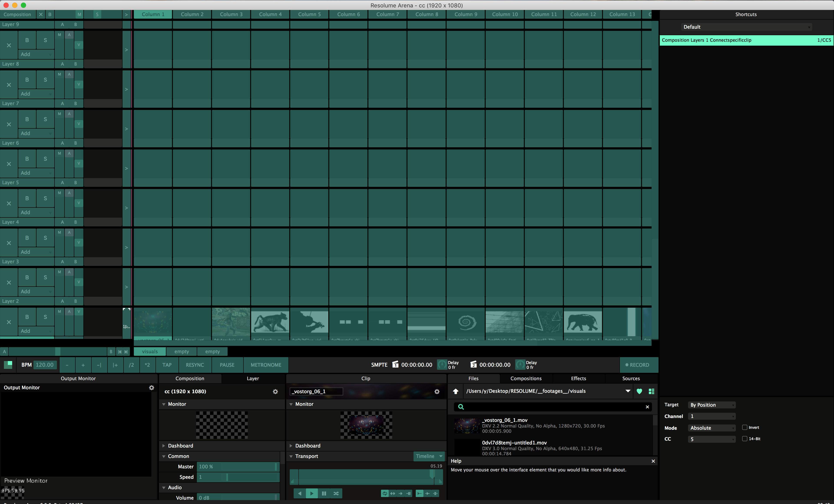Select ping-pong bounce playback mode icon
This screenshot has height=504, width=834.
coord(393,494)
